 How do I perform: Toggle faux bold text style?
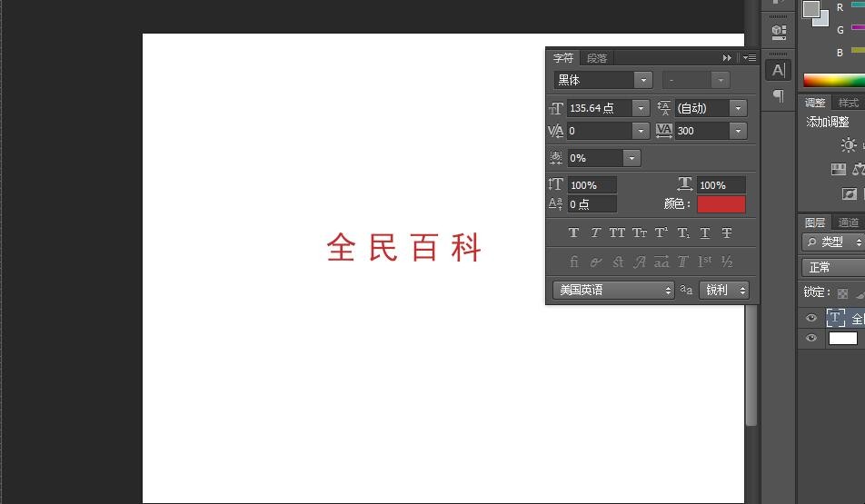coord(573,233)
